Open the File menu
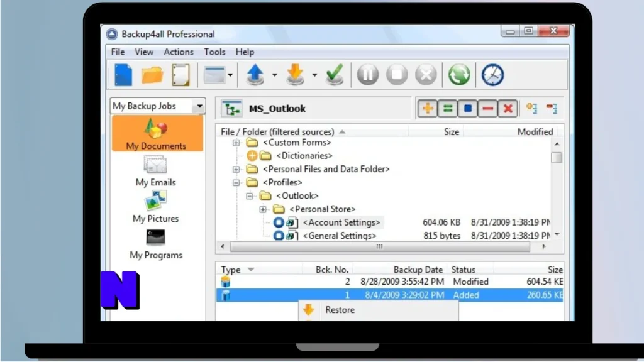 pyautogui.click(x=118, y=52)
